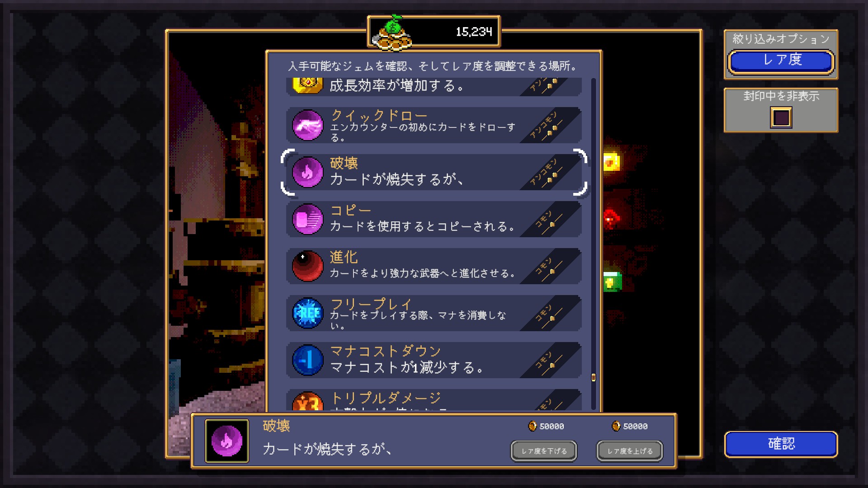
Task: Select the クイックドロー list entry
Action: coord(434,125)
